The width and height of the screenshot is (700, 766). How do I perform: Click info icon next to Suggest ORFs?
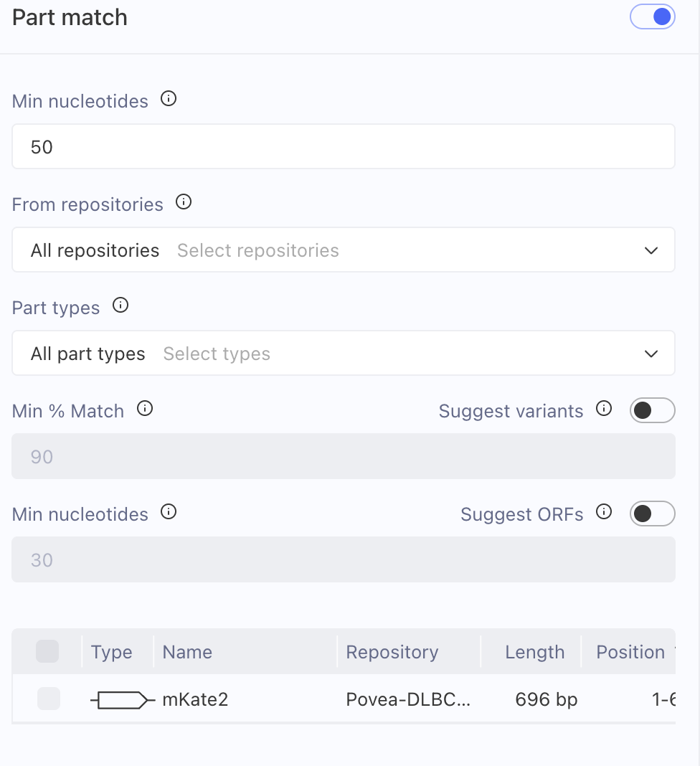point(604,512)
